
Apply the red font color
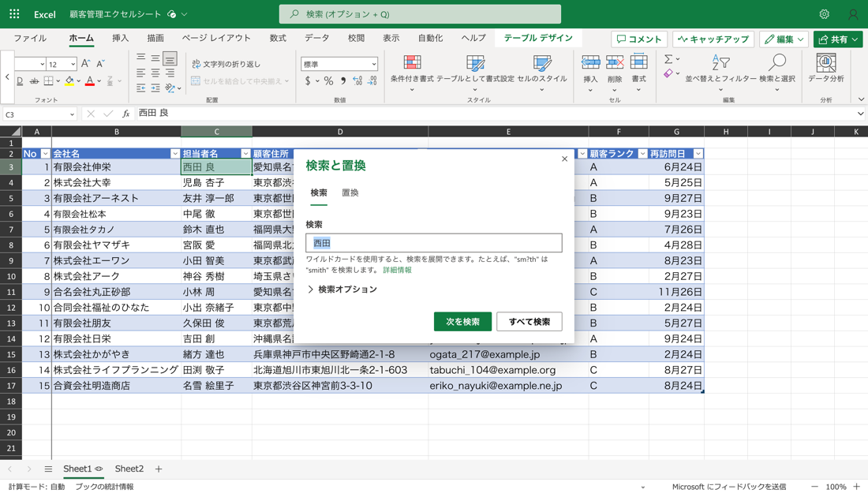click(90, 80)
